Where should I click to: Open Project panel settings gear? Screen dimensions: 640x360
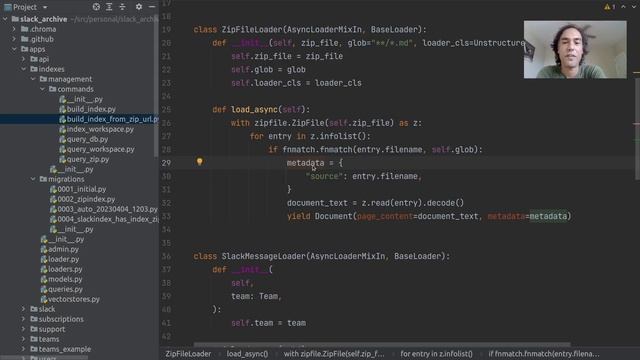(x=139, y=7)
